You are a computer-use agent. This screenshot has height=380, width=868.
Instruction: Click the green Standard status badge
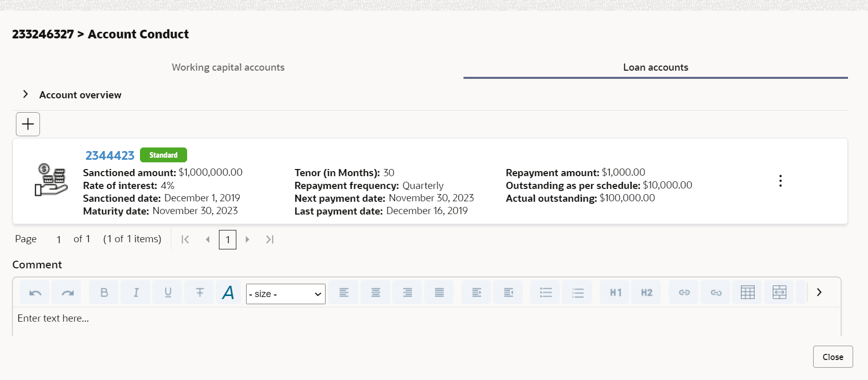(x=164, y=155)
